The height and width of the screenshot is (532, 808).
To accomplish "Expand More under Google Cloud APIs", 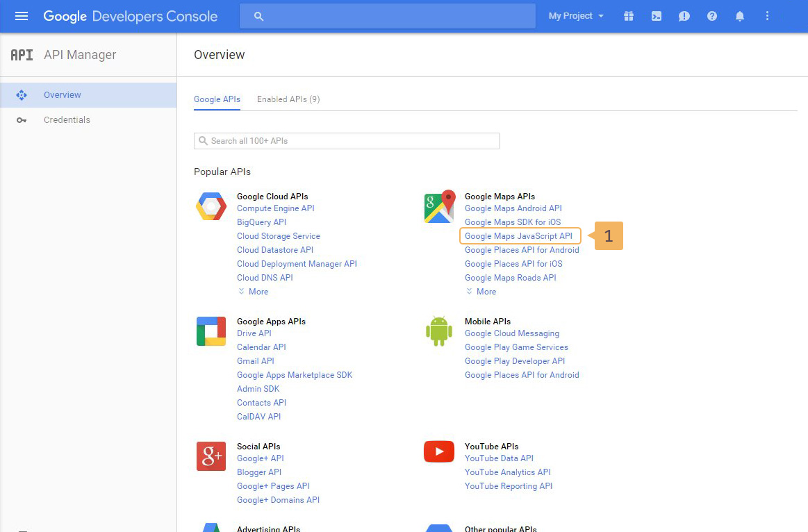I will click(254, 292).
